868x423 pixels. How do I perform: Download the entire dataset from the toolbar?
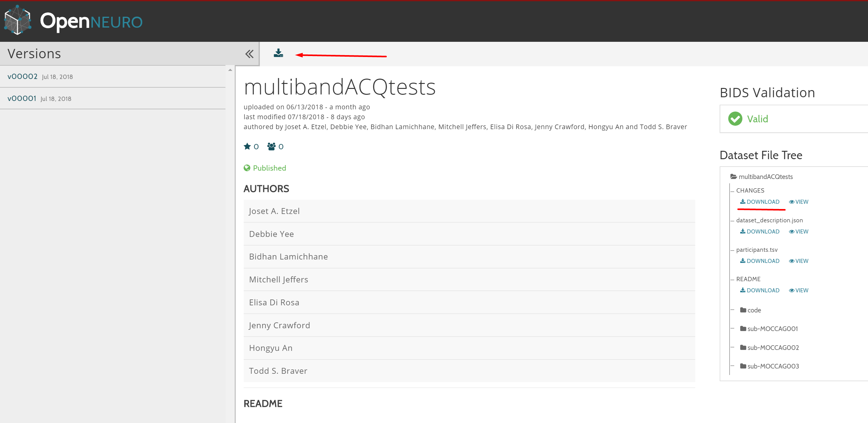point(278,53)
